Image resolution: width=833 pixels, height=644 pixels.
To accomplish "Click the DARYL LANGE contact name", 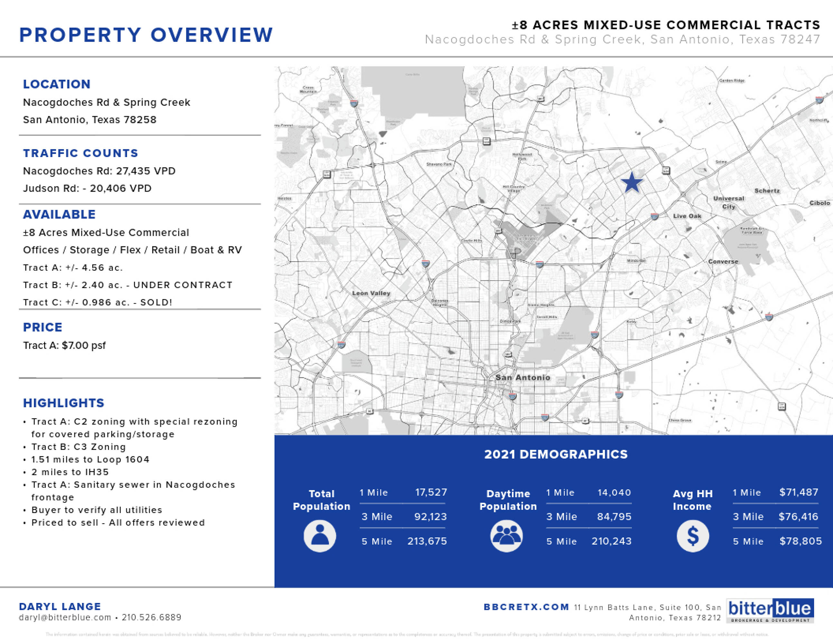I will coord(60,607).
